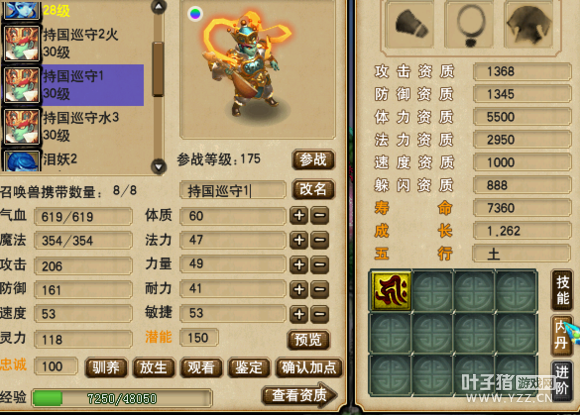
Task: Switch to the 内丹 tab
Action: (562, 336)
